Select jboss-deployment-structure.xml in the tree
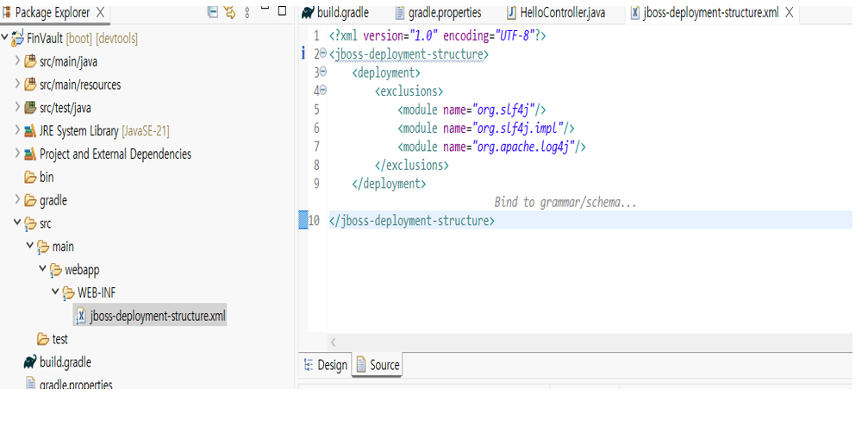 point(151,316)
